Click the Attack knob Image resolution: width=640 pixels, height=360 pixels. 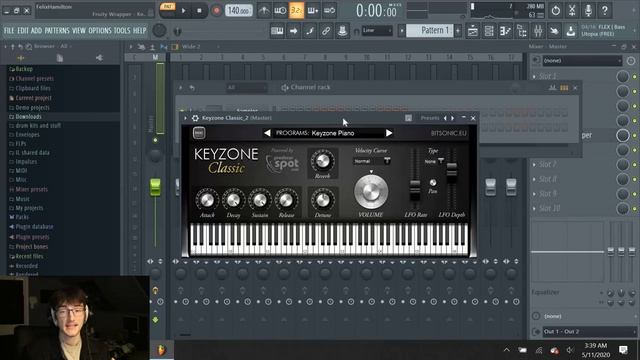(207, 200)
